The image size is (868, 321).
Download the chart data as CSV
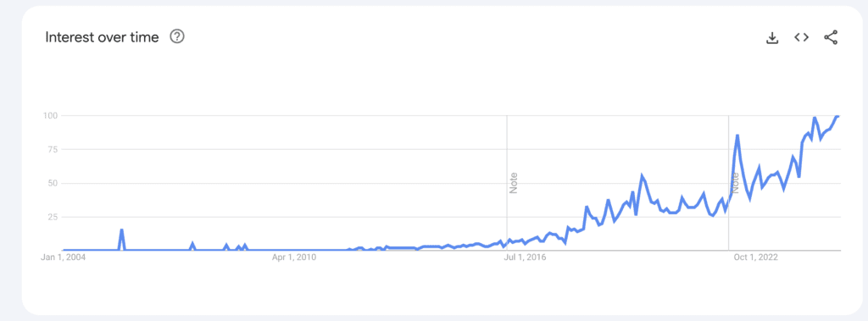click(x=771, y=37)
